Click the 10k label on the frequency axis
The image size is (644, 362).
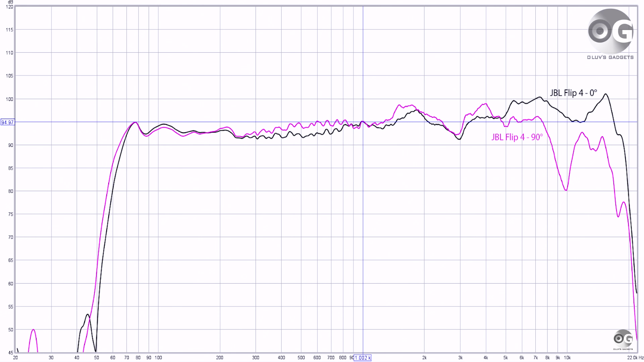567,358
